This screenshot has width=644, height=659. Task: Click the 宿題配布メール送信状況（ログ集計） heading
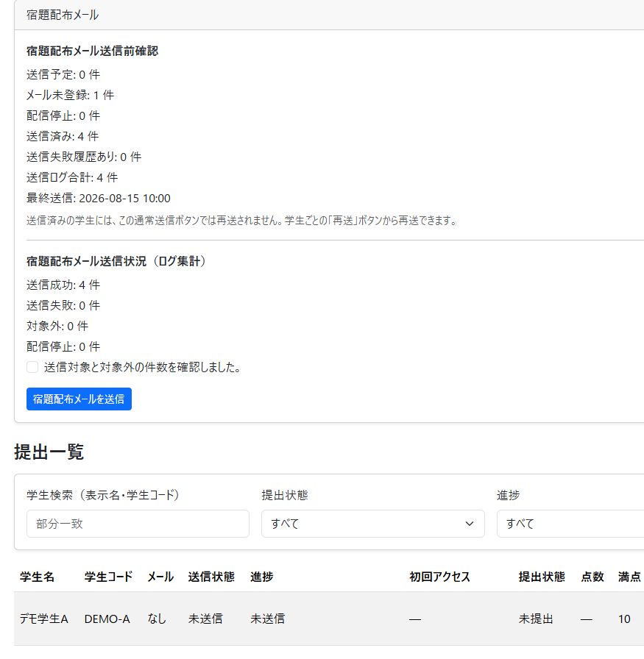[117, 261]
